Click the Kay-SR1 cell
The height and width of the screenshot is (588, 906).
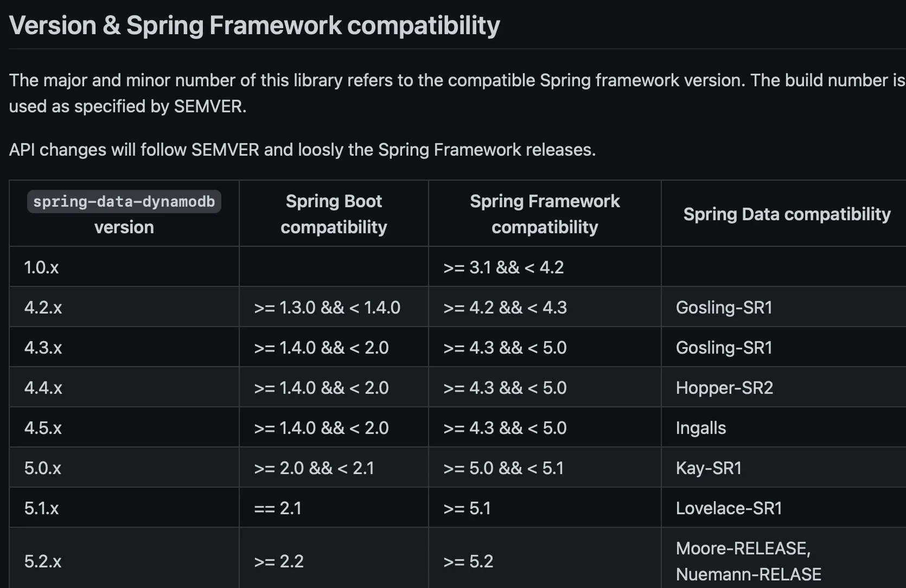(x=709, y=468)
